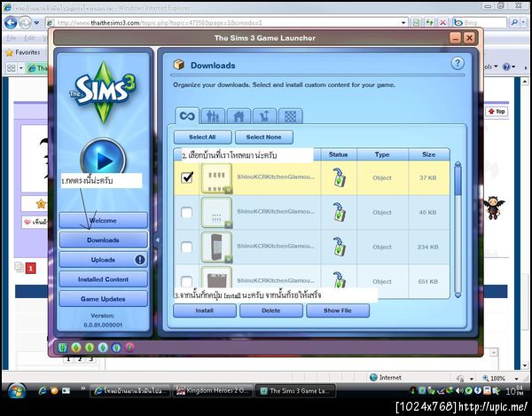Refresh the page in Internet Explorer
532x416 pixels.
coord(429,23)
